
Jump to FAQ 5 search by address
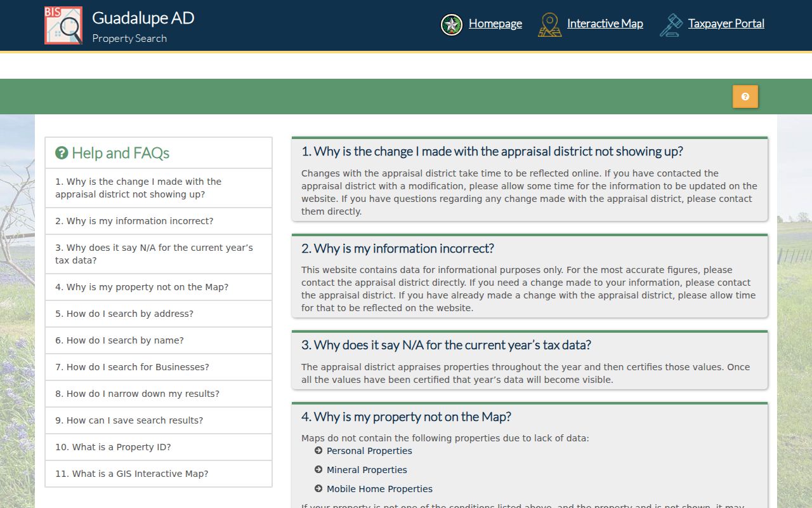159,314
